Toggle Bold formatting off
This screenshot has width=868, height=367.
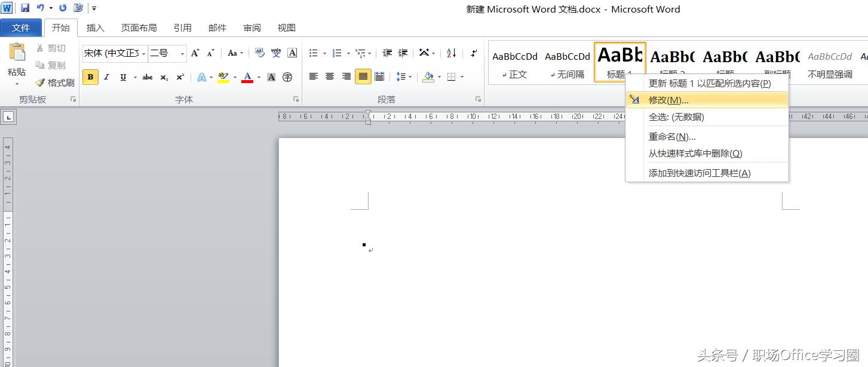90,77
